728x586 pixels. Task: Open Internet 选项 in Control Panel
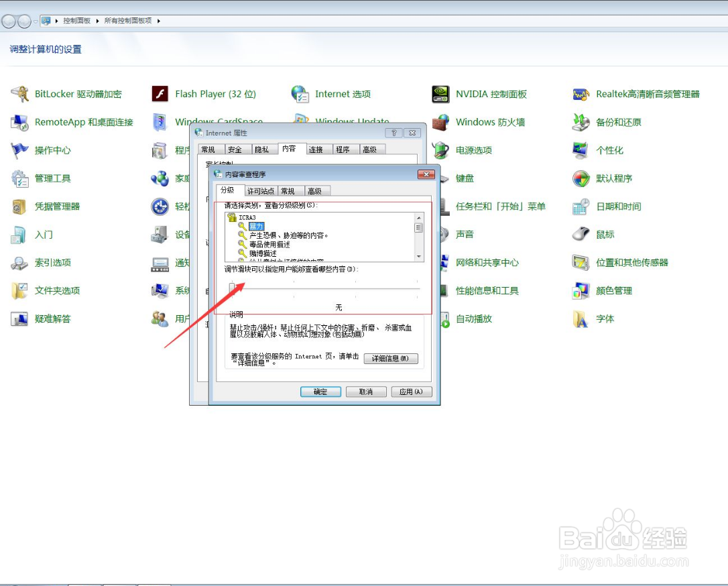click(331, 95)
